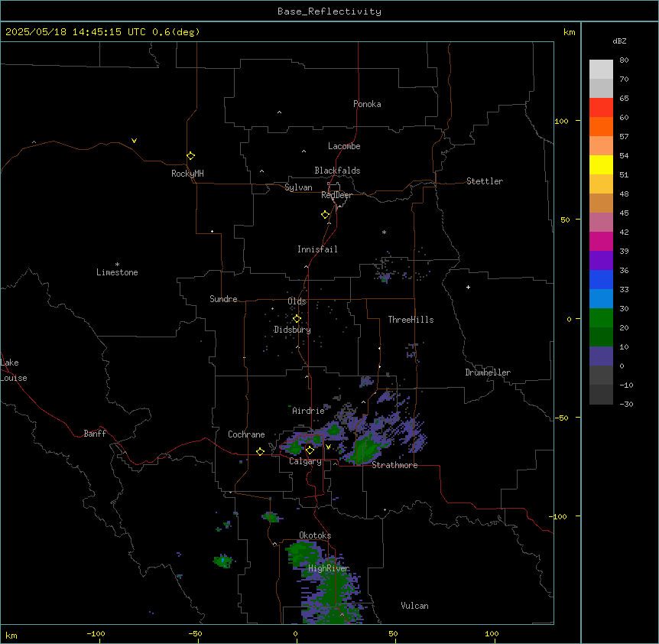Click the Base_Reflectivity title
Screen dimensions: 659x644
pos(329,11)
